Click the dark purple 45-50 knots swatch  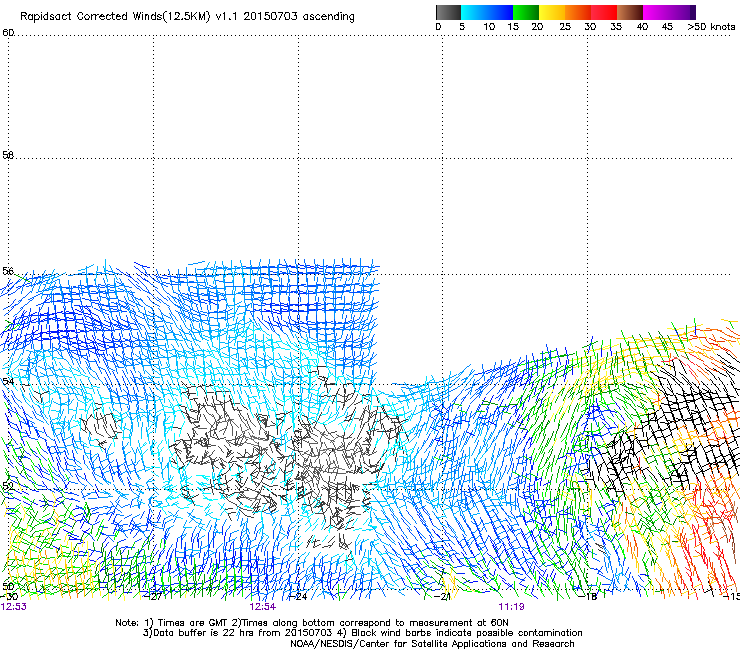tap(682, 12)
